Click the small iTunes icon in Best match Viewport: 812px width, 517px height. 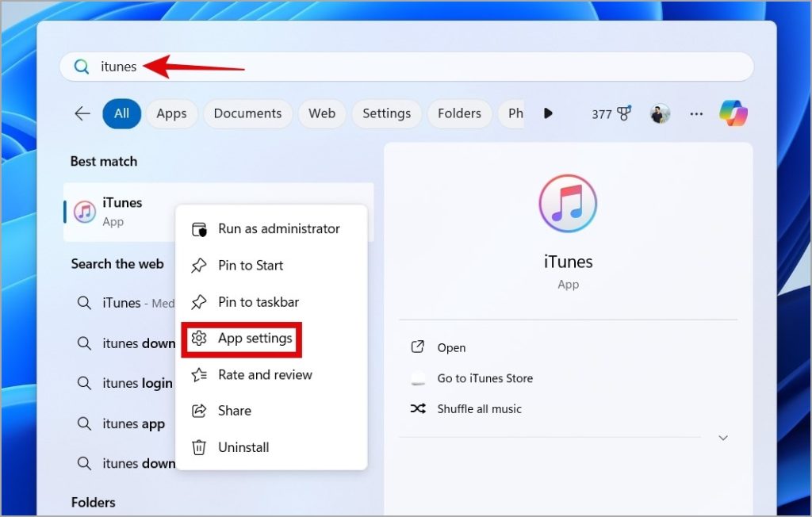(84, 212)
